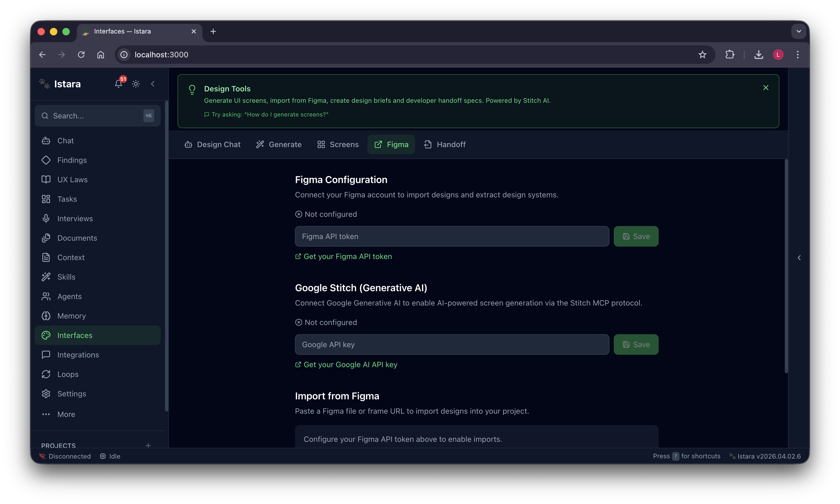Open the Skills wand item

pyautogui.click(x=66, y=277)
